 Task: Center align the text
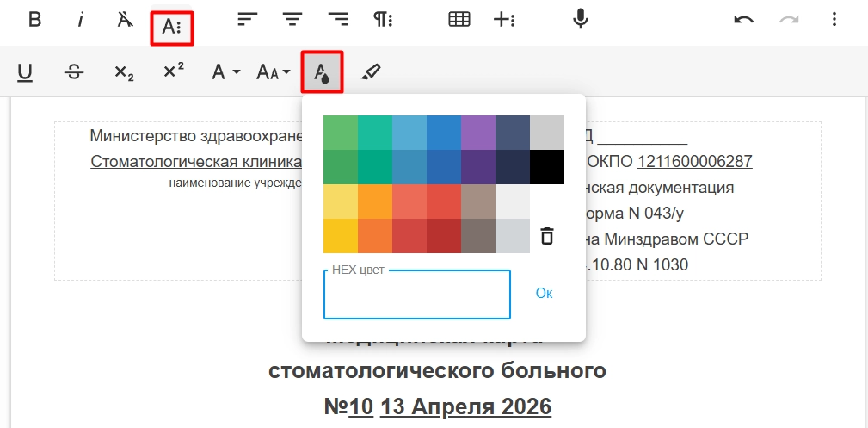(293, 20)
